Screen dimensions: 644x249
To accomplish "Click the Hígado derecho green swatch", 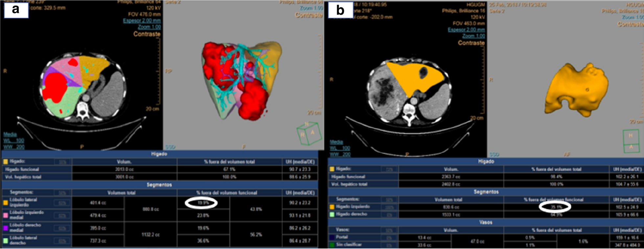I will click(x=332, y=214).
